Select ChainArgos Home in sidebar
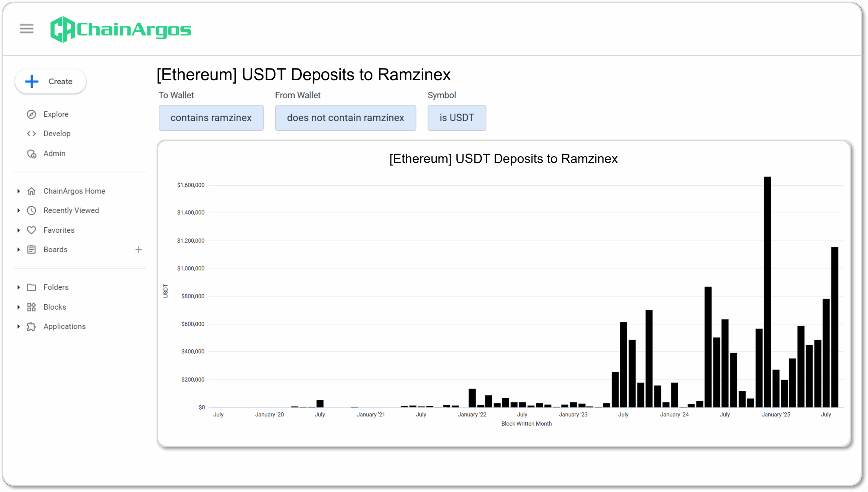This screenshot has width=868, height=492. [x=74, y=191]
